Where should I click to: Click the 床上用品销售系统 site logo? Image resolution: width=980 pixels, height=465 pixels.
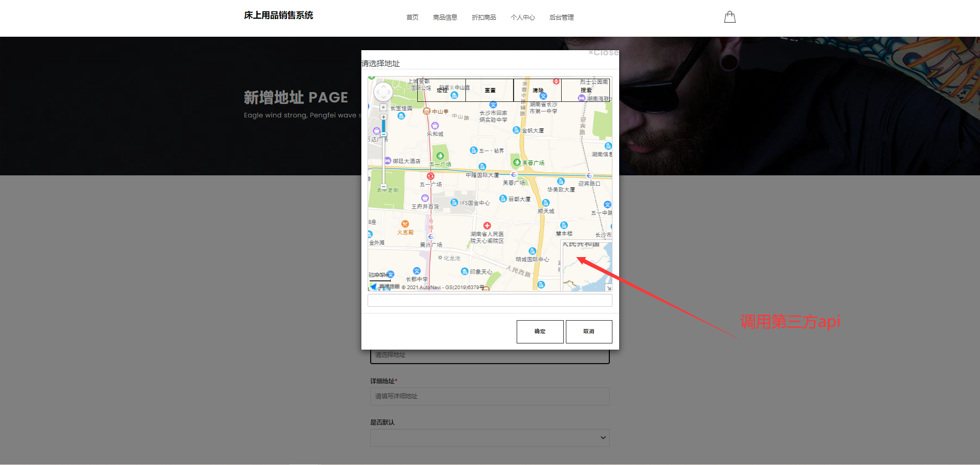pos(279,16)
